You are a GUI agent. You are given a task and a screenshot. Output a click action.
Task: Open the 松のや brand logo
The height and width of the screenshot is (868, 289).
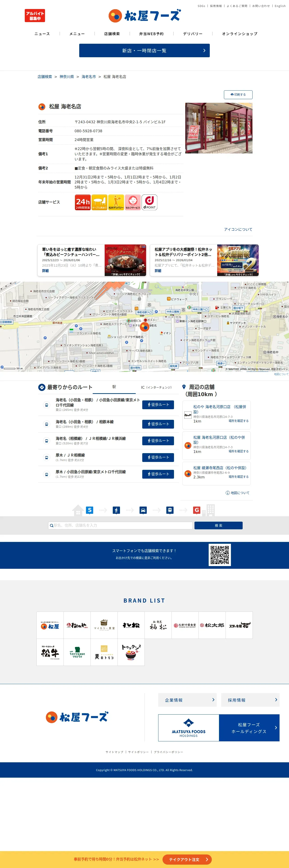coord(77,625)
